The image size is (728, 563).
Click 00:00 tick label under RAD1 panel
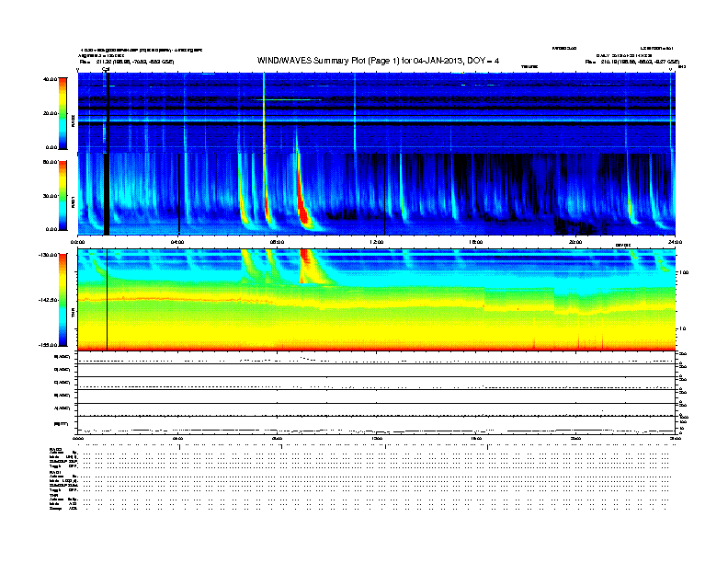pos(77,242)
